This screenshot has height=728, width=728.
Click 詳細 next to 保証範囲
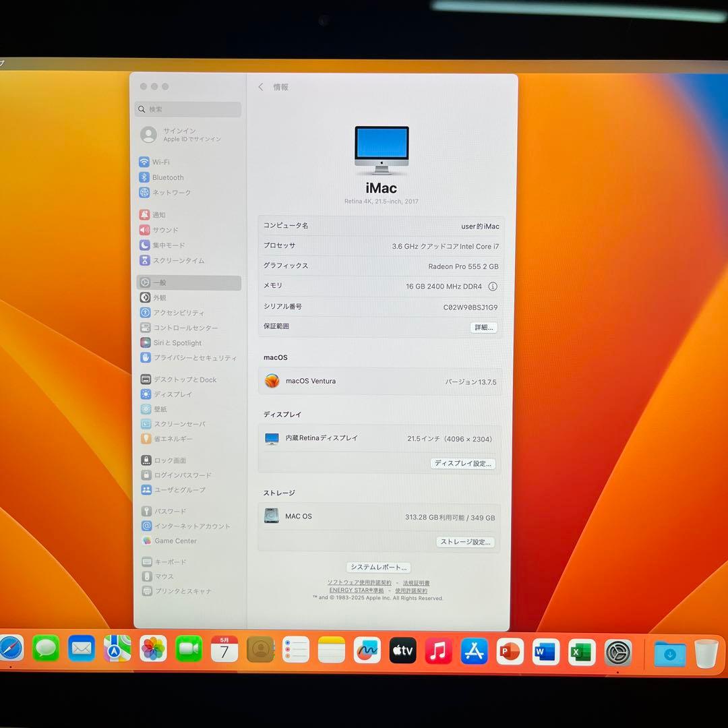click(x=483, y=326)
